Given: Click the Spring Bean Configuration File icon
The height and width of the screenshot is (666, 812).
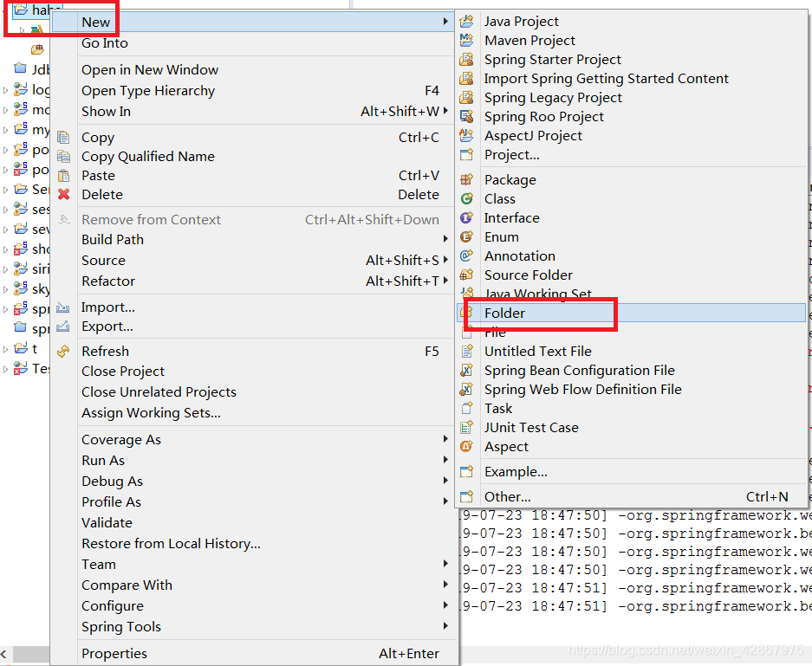Looking at the screenshot, I should (x=466, y=371).
